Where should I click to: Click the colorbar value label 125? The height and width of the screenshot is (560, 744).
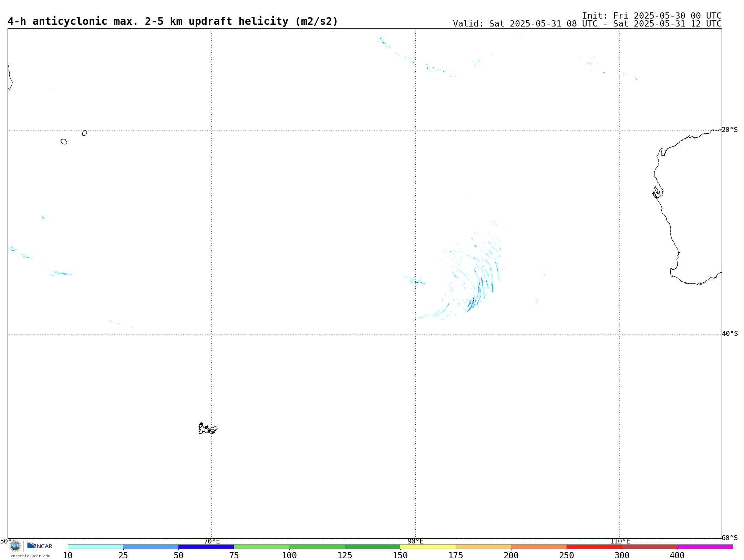click(345, 555)
